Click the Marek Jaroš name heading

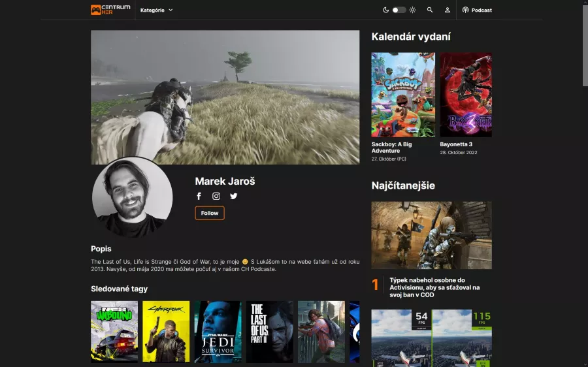tap(225, 181)
